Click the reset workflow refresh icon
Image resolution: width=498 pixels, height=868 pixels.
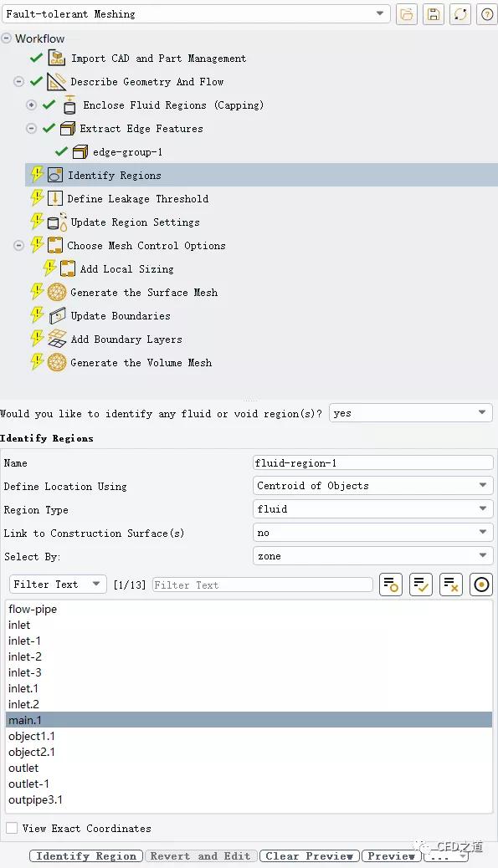tap(460, 14)
